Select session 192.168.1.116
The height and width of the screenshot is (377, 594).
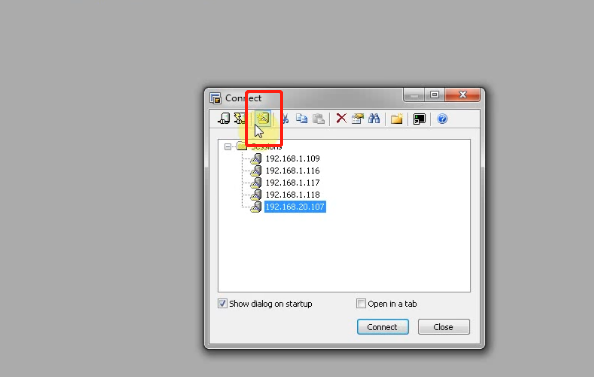tap(292, 171)
